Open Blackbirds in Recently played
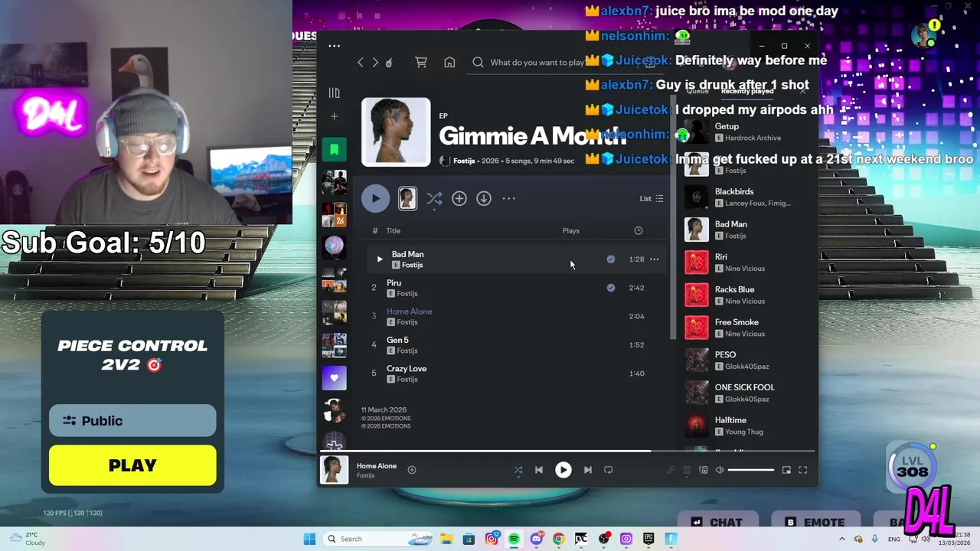The height and width of the screenshot is (551, 980). tap(746, 197)
